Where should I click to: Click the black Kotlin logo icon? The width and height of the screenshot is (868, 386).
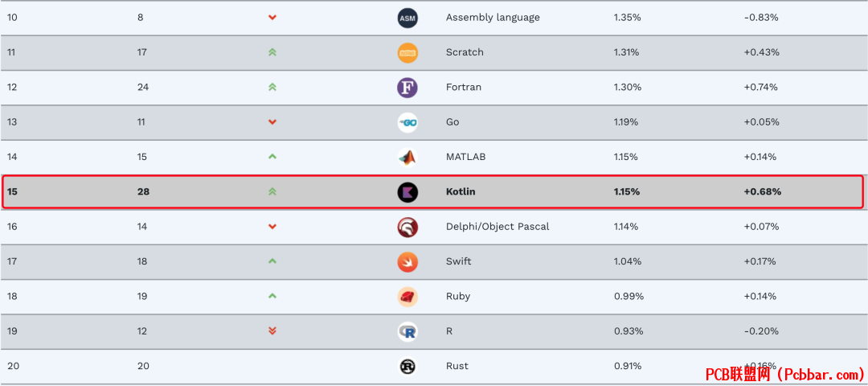coord(407,192)
